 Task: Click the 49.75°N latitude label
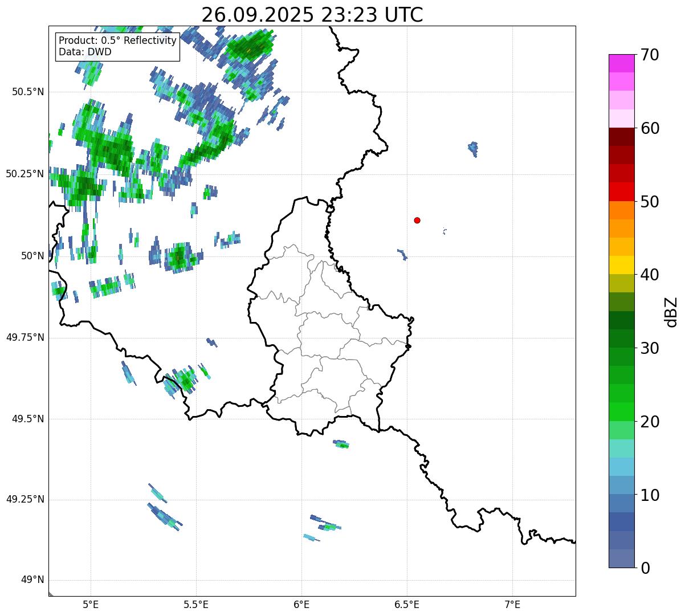[x=25, y=337]
